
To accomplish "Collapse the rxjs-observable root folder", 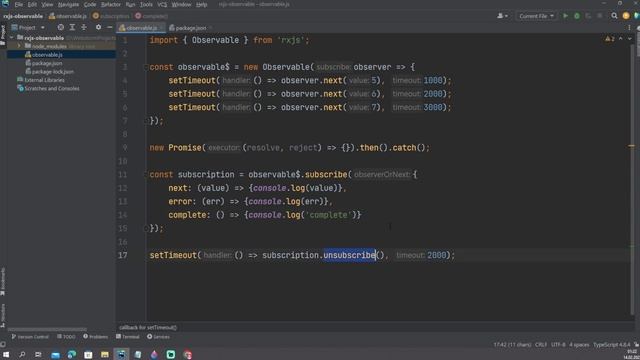I will (x=12, y=38).
